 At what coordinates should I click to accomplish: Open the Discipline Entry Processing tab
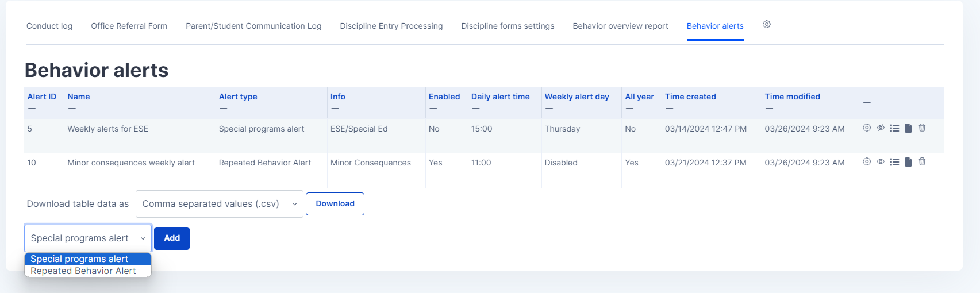pyautogui.click(x=391, y=26)
